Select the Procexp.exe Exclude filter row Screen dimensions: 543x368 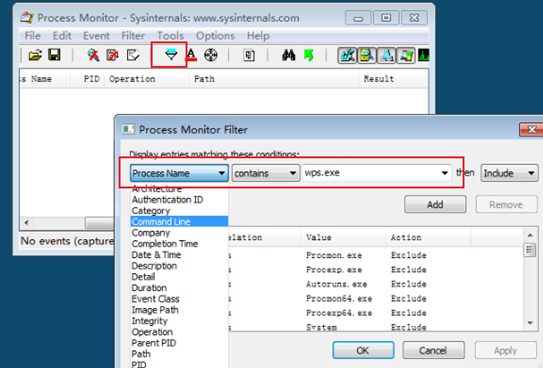(x=376, y=270)
